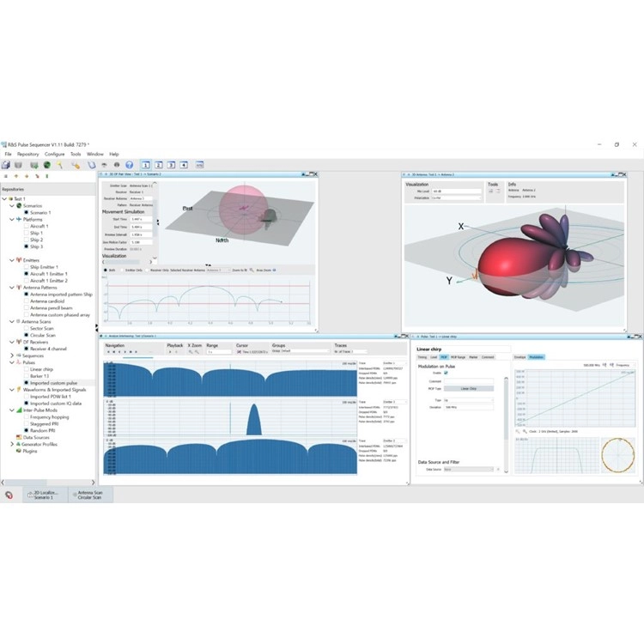644x644 pixels.
Task: Expand the Generator Profiles node
Action: click(x=12, y=444)
